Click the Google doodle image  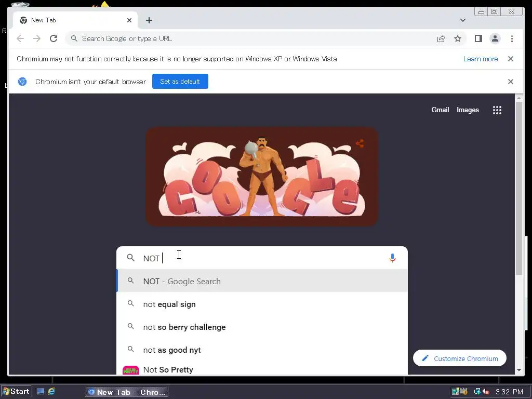click(262, 177)
